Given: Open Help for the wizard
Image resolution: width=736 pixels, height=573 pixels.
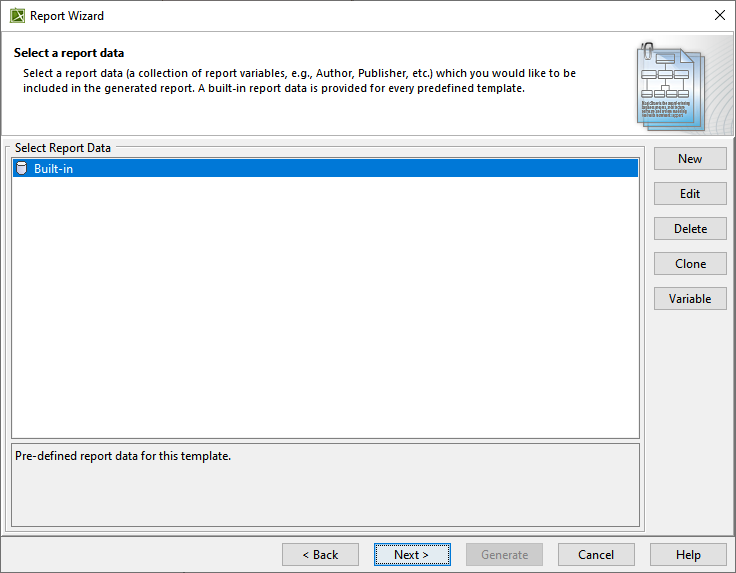Looking at the screenshot, I should coord(688,555).
